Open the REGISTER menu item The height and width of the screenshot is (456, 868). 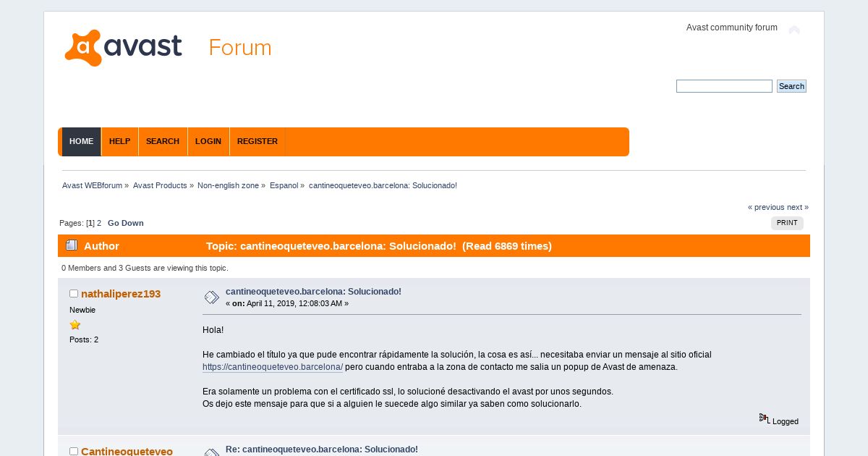[x=258, y=141]
